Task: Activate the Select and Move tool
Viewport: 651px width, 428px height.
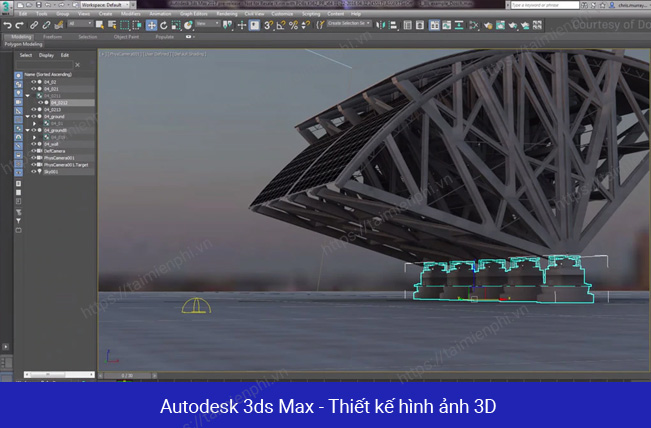Action: coord(152,25)
